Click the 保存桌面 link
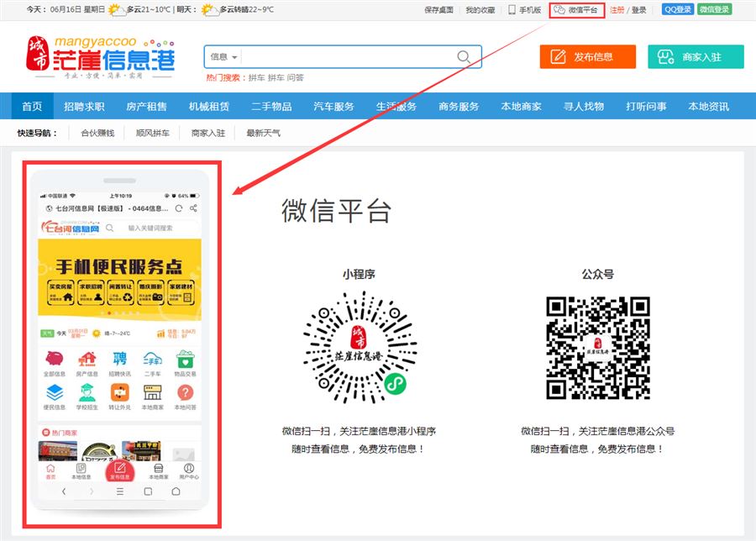Viewport: 756px width, 541px height. [438, 10]
